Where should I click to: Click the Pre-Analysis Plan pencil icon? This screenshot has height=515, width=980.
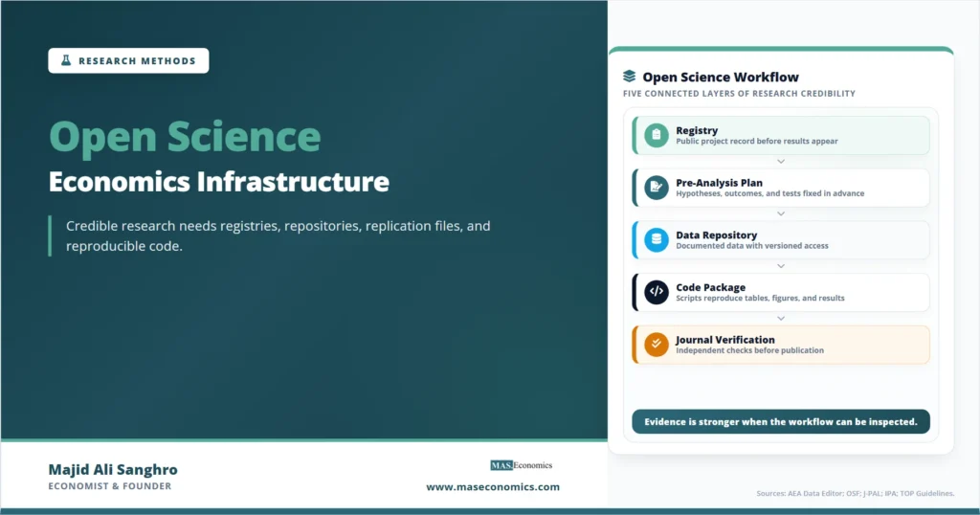pos(657,188)
